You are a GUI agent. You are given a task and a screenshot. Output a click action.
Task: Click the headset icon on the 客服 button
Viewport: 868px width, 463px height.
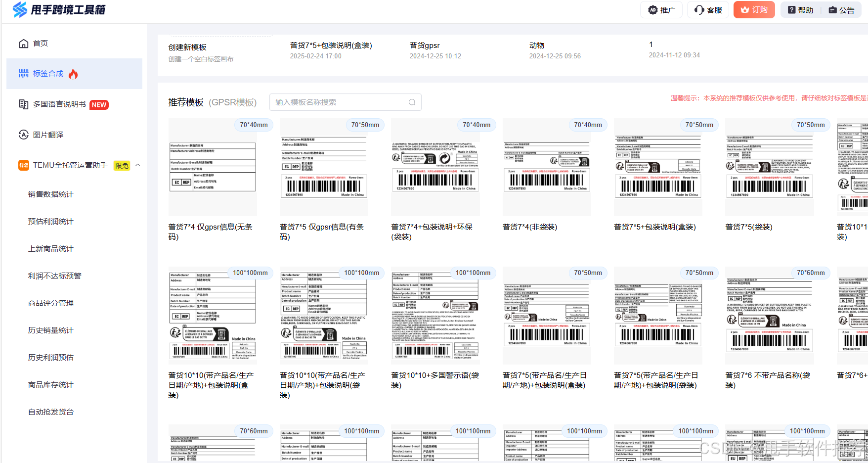699,10
